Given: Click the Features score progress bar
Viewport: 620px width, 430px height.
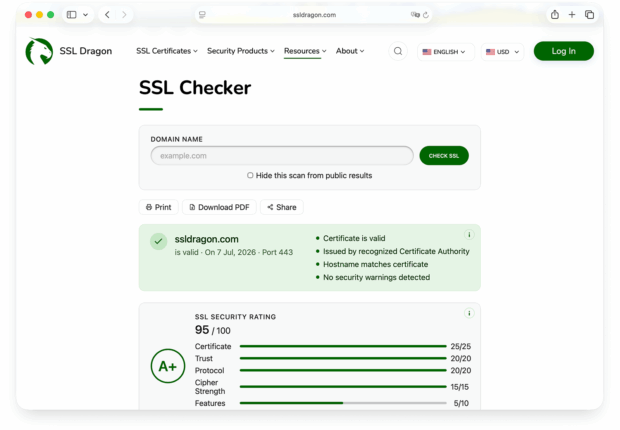Looking at the screenshot, I should pyautogui.click(x=343, y=403).
